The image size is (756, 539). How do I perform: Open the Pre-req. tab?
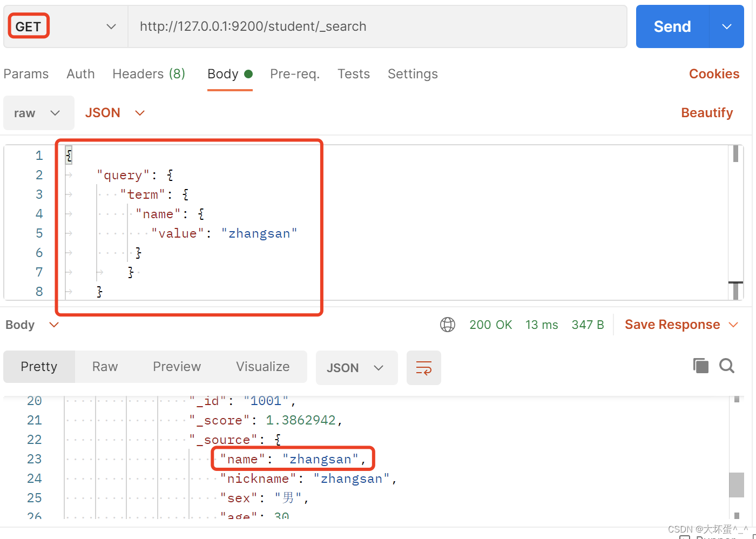pyautogui.click(x=295, y=74)
